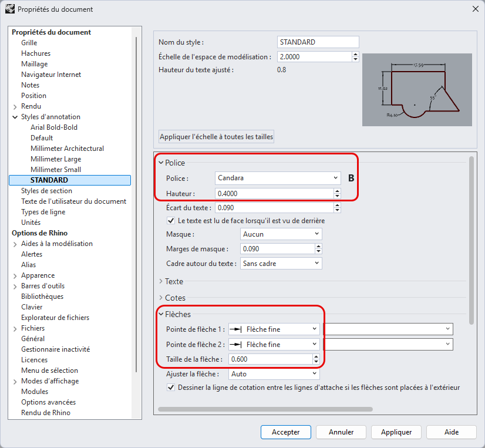485x448 pixels.
Task: Click the Accepter button
Action: tap(285, 432)
